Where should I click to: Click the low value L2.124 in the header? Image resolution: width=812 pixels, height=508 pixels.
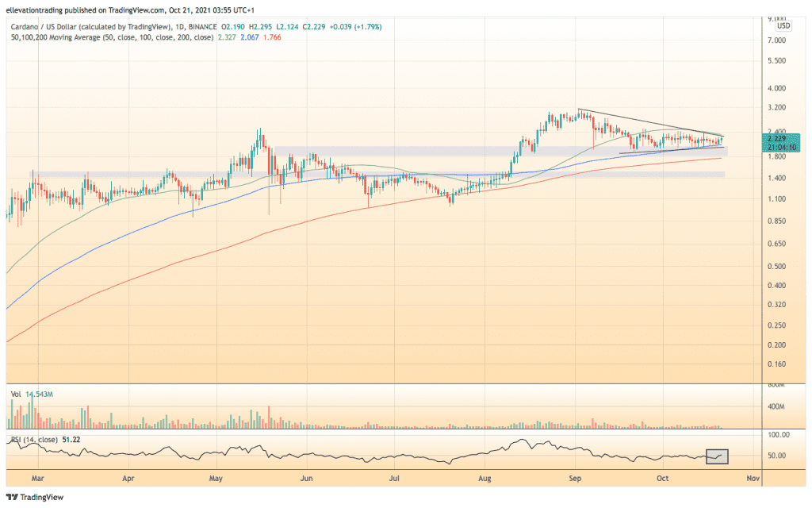[x=287, y=27]
